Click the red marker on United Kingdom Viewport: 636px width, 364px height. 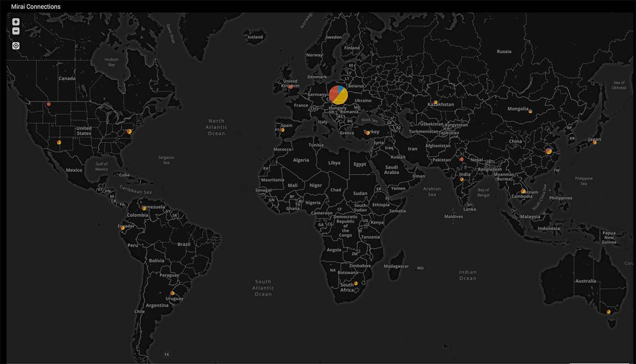[291, 87]
